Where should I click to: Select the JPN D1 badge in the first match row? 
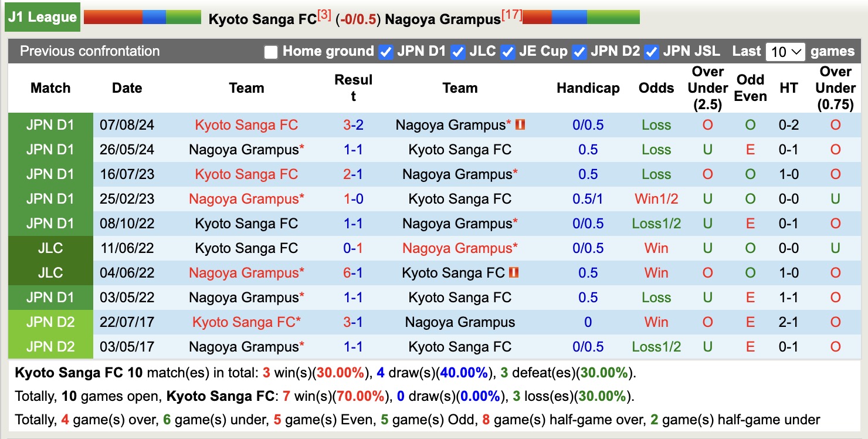tap(50, 125)
